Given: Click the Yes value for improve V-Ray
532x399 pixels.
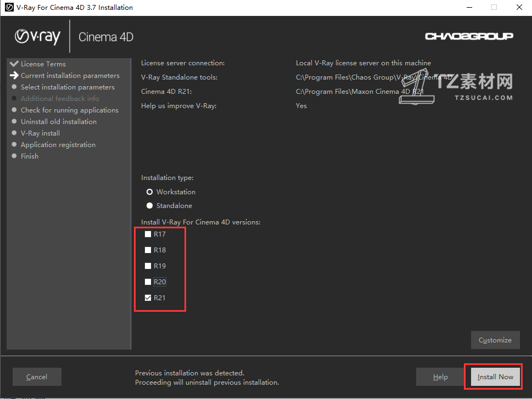Looking at the screenshot, I should [x=301, y=106].
